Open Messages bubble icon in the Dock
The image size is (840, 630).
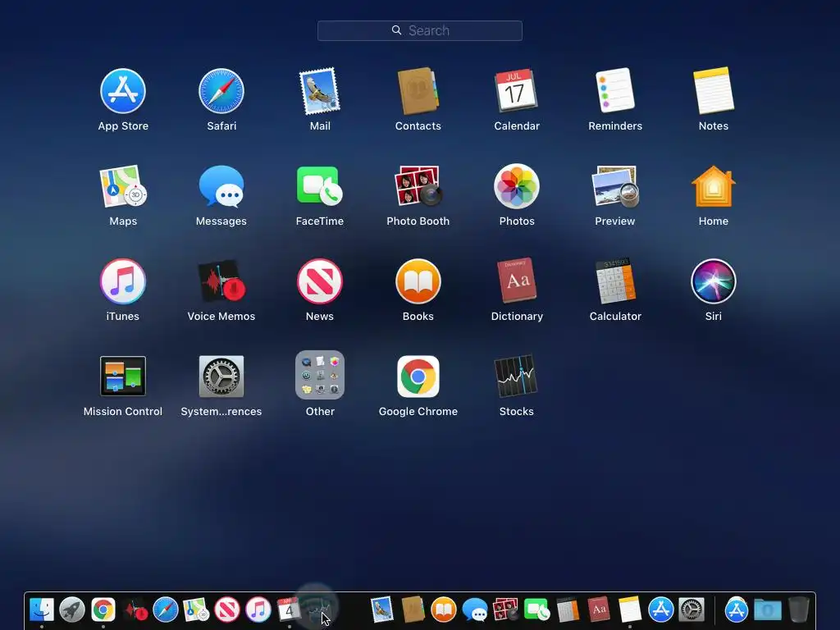coord(475,609)
